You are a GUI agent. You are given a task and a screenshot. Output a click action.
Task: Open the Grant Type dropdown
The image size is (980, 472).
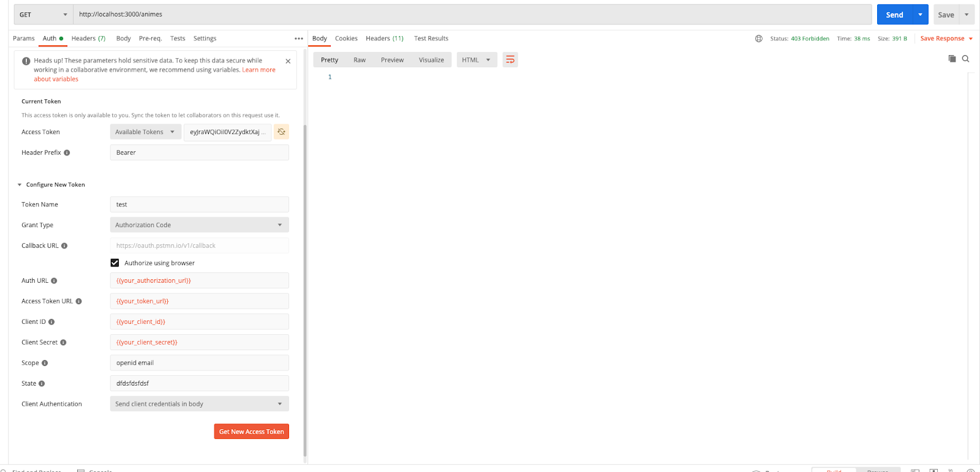coord(199,225)
